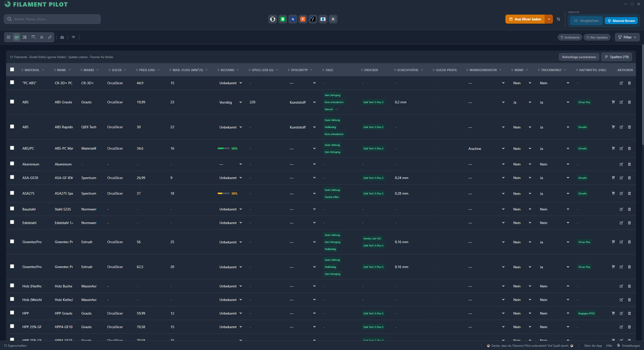Click the Bestand column header
The image size is (644, 350).
(x=227, y=70)
